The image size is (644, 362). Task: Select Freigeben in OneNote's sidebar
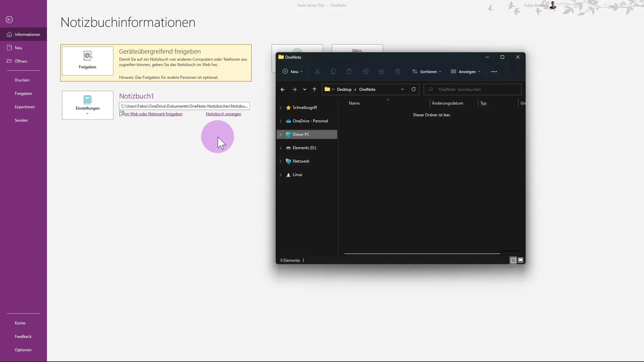click(x=23, y=94)
